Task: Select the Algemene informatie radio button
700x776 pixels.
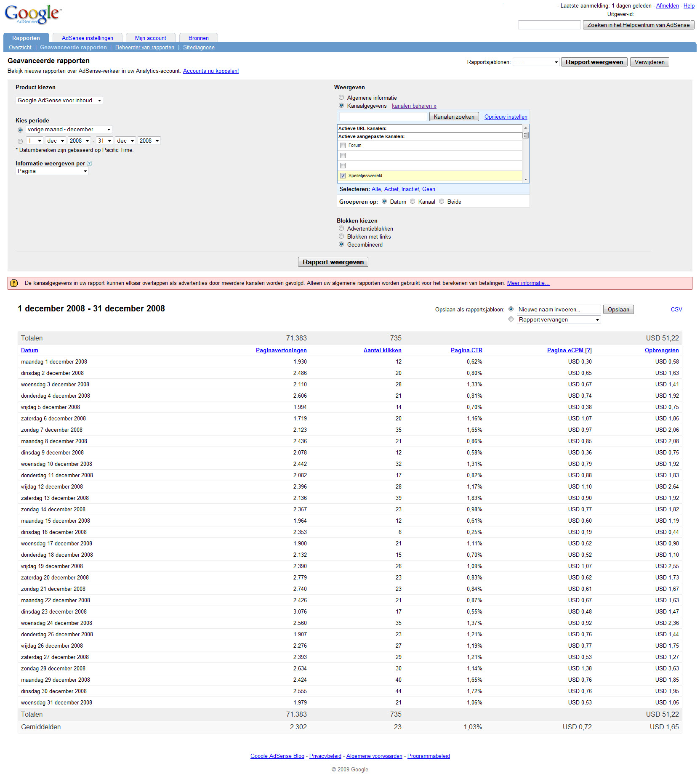Action: coord(341,98)
